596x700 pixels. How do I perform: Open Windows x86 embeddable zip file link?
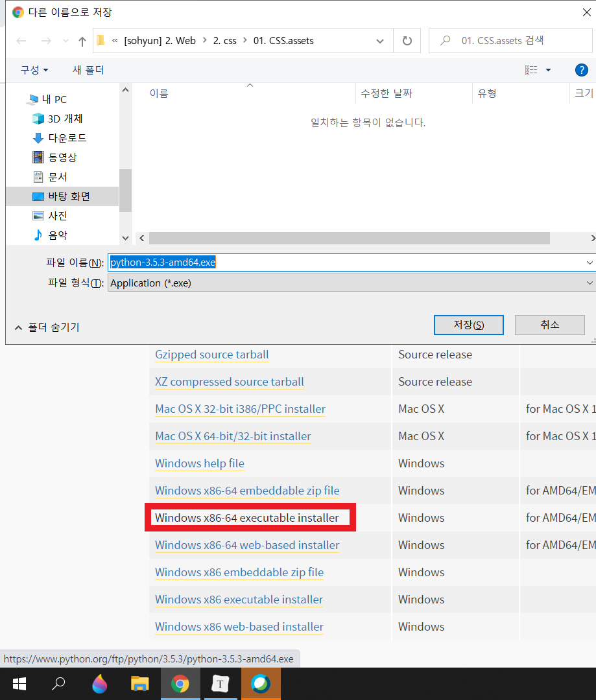(x=239, y=572)
